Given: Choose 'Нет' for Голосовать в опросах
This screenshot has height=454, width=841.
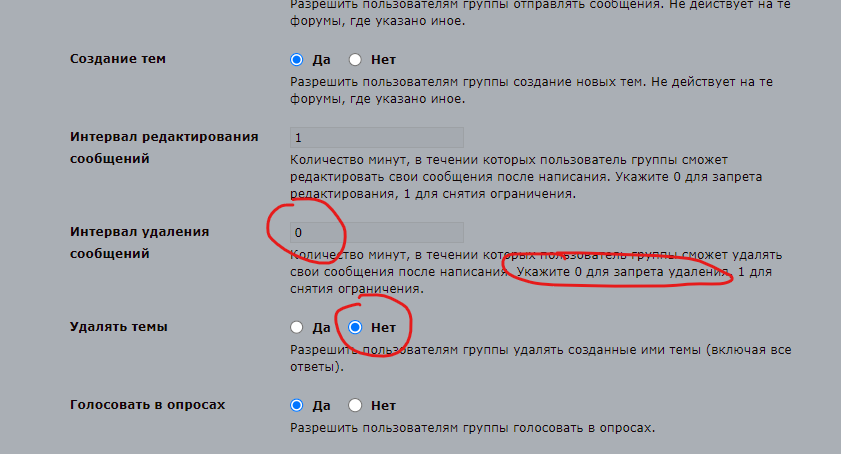Looking at the screenshot, I should tap(355, 405).
